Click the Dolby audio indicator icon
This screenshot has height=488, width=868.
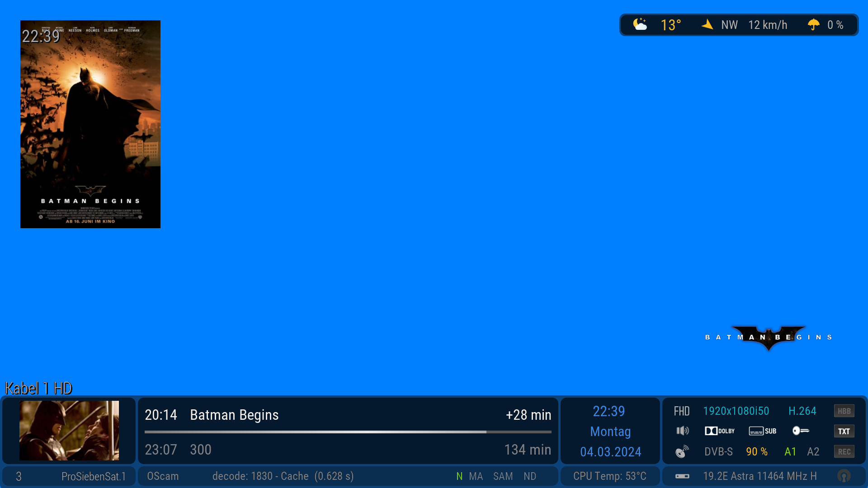point(719,431)
